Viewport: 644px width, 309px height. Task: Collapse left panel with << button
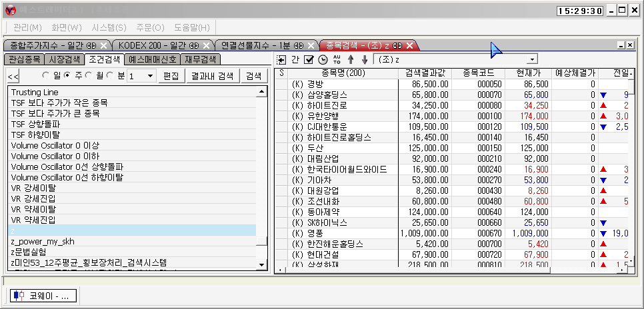[x=13, y=76]
